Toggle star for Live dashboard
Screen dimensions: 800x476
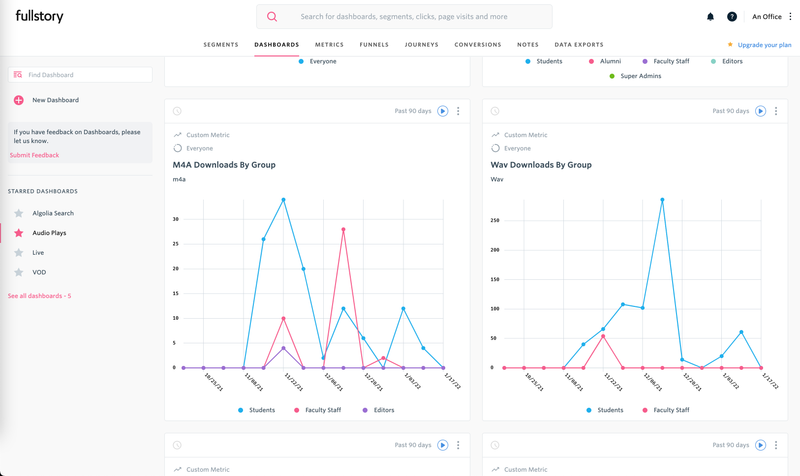coord(18,253)
